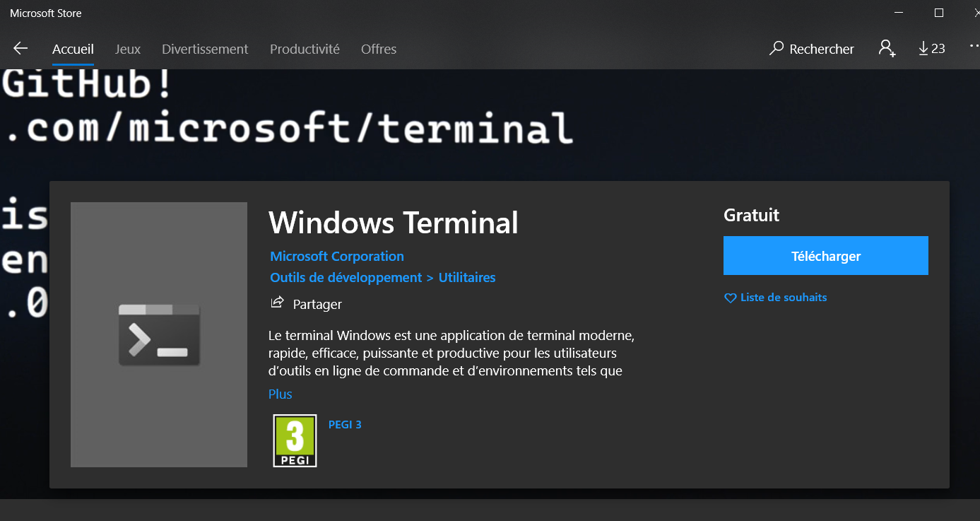The width and height of the screenshot is (980, 521).
Task: Click the Windows Terminal app logo
Action: click(x=159, y=334)
